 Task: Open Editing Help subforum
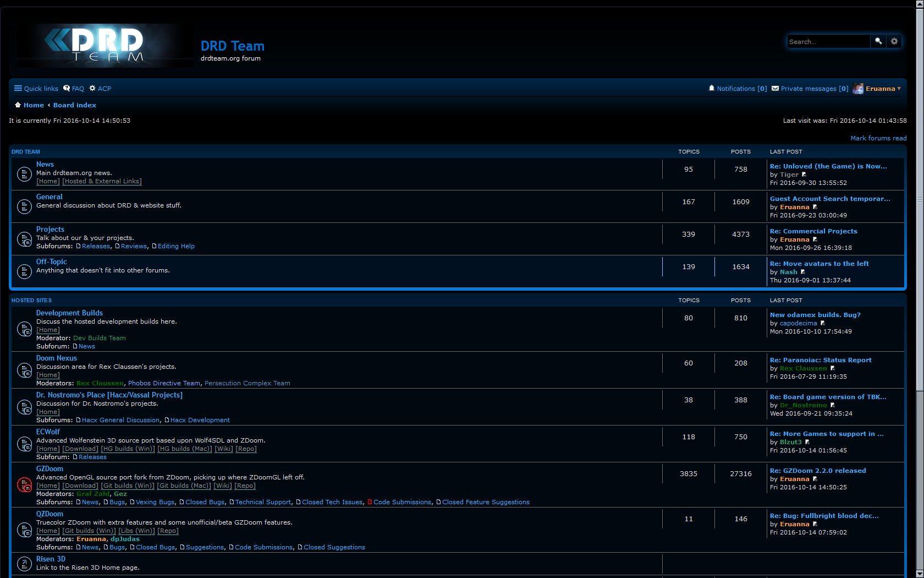click(176, 246)
